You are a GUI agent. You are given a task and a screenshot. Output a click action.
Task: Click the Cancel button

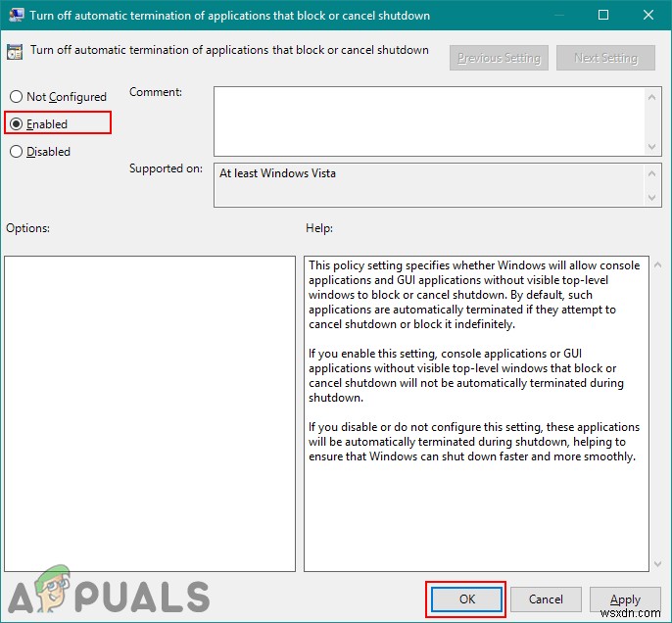pyautogui.click(x=546, y=599)
